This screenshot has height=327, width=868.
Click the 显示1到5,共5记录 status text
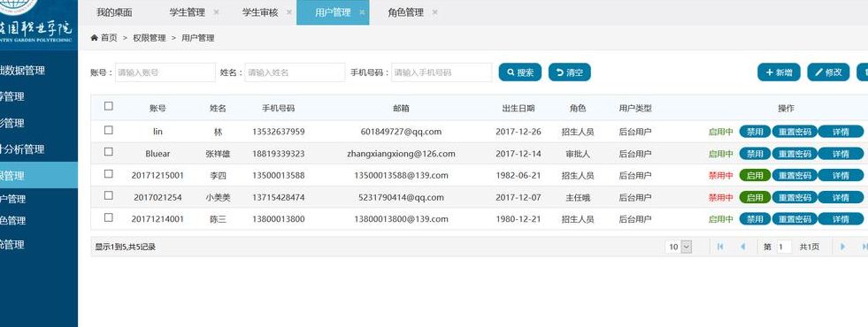pos(125,247)
